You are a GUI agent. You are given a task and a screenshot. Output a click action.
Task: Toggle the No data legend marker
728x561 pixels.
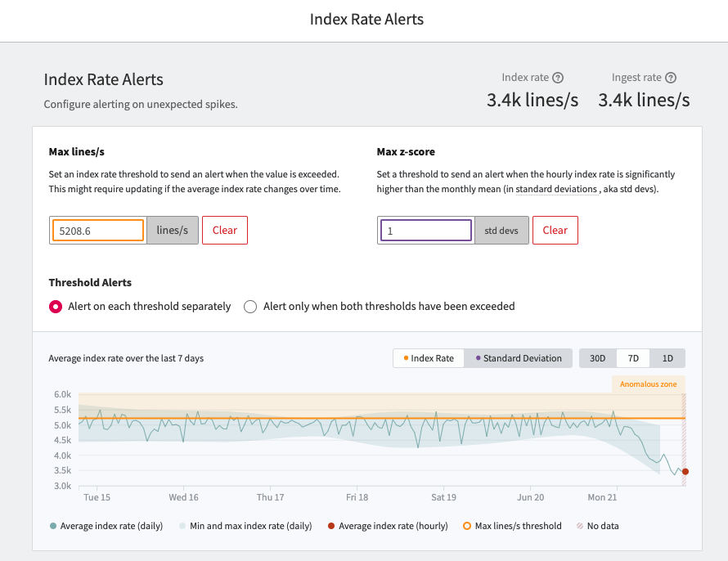[580, 526]
